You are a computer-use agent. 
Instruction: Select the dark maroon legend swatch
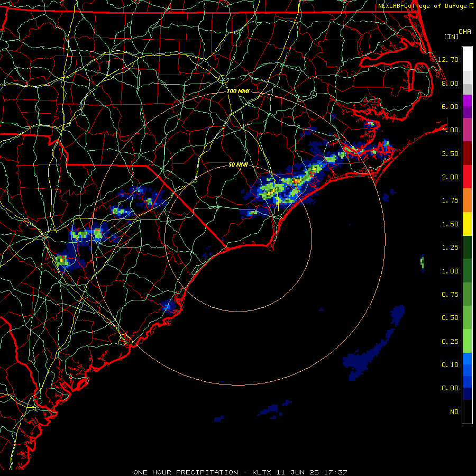[467, 153]
